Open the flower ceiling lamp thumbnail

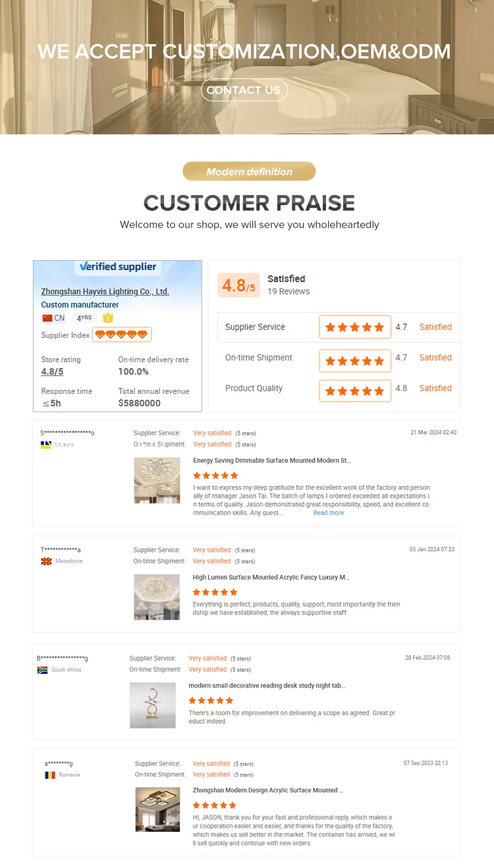(157, 481)
